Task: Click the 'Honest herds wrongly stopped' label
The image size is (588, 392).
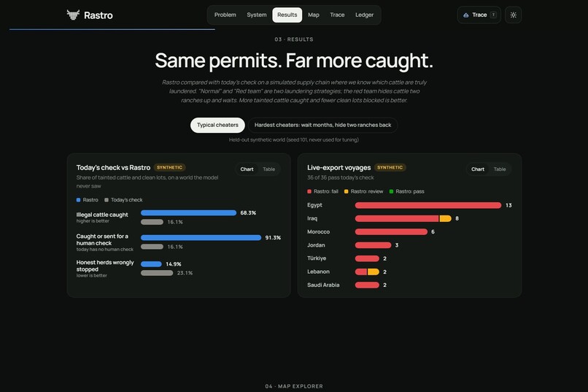Action: click(x=105, y=266)
